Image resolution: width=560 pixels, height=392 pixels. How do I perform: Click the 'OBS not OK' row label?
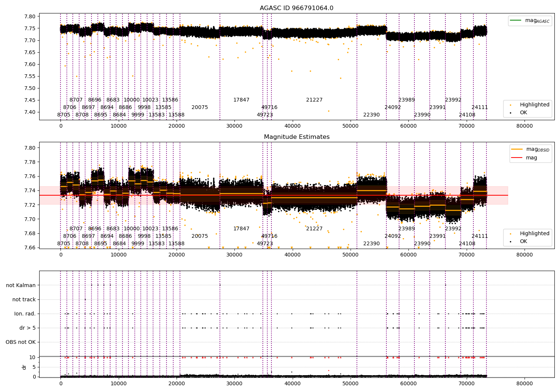pyautogui.click(x=21, y=342)
